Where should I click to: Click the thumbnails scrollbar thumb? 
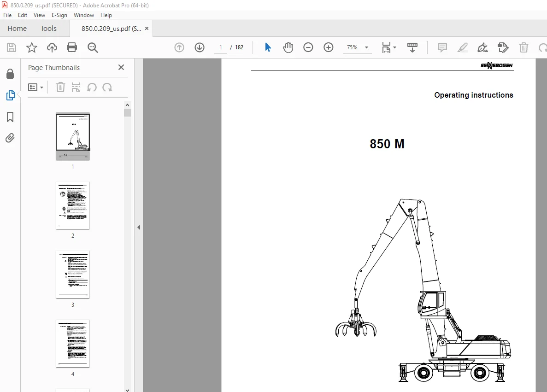click(127, 112)
